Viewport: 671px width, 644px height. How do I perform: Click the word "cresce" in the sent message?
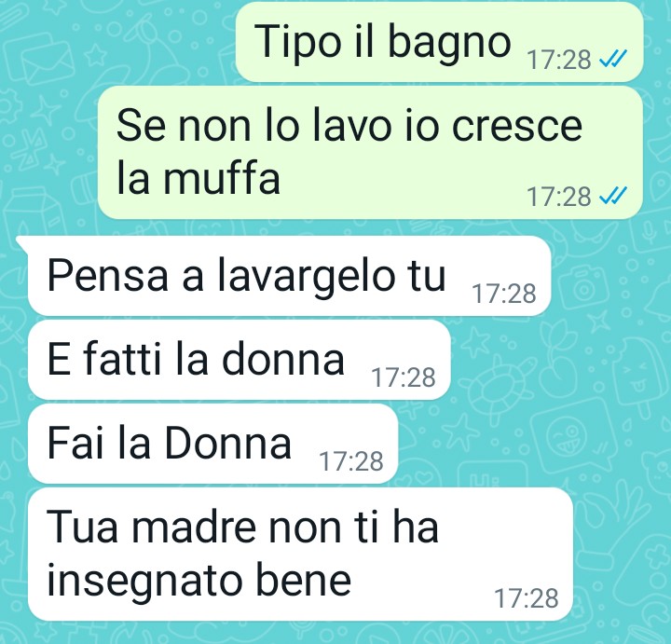coord(517,126)
